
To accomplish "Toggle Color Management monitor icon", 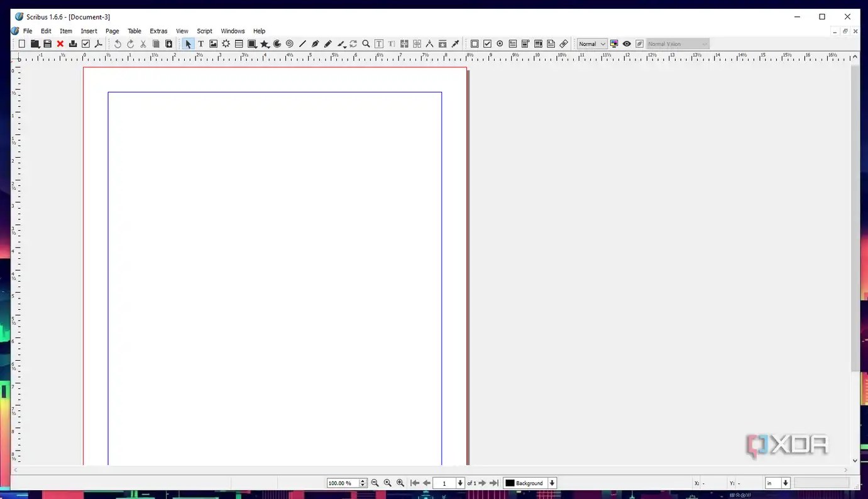I will click(x=614, y=44).
